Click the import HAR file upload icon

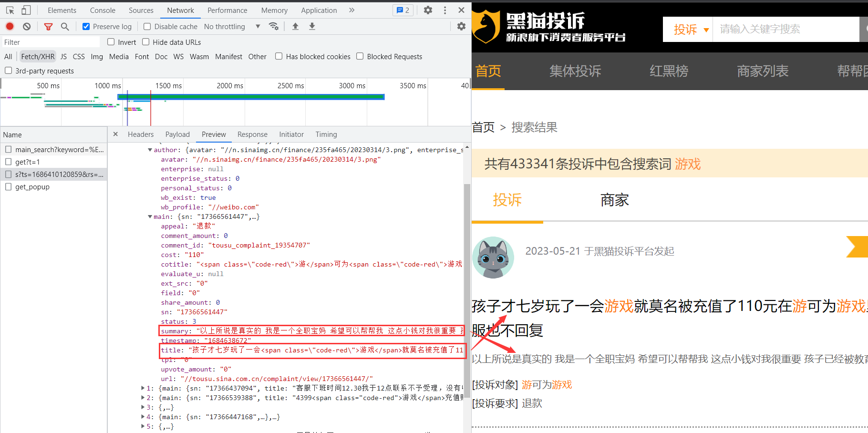pos(295,27)
